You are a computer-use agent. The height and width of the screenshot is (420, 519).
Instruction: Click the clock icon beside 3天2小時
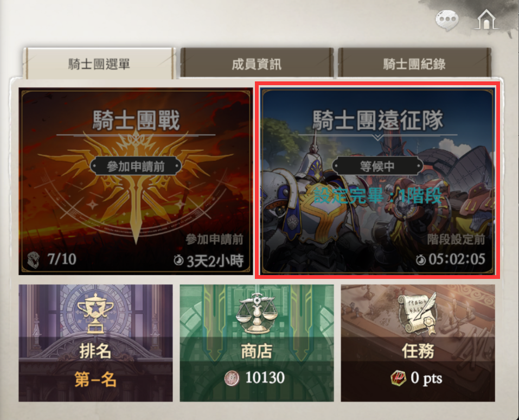(179, 260)
